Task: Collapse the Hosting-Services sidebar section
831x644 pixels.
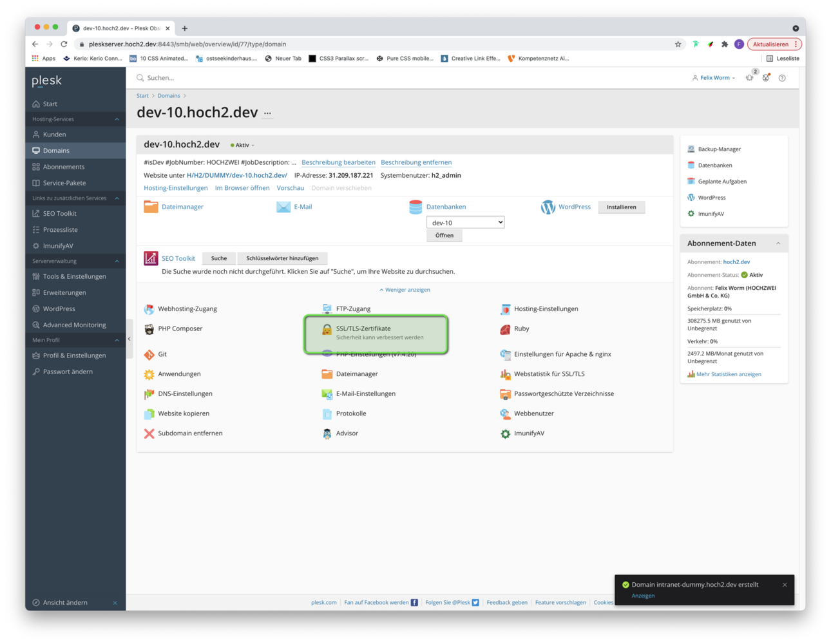Action: point(117,119)
